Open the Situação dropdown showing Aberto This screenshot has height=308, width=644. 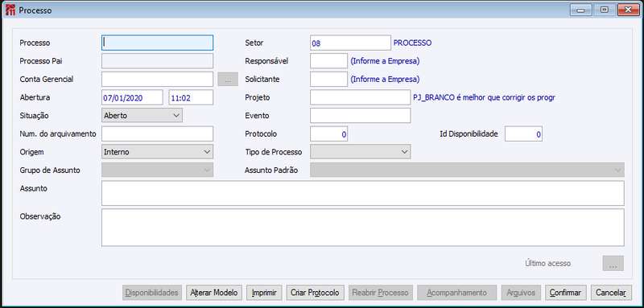click(142, 116)
